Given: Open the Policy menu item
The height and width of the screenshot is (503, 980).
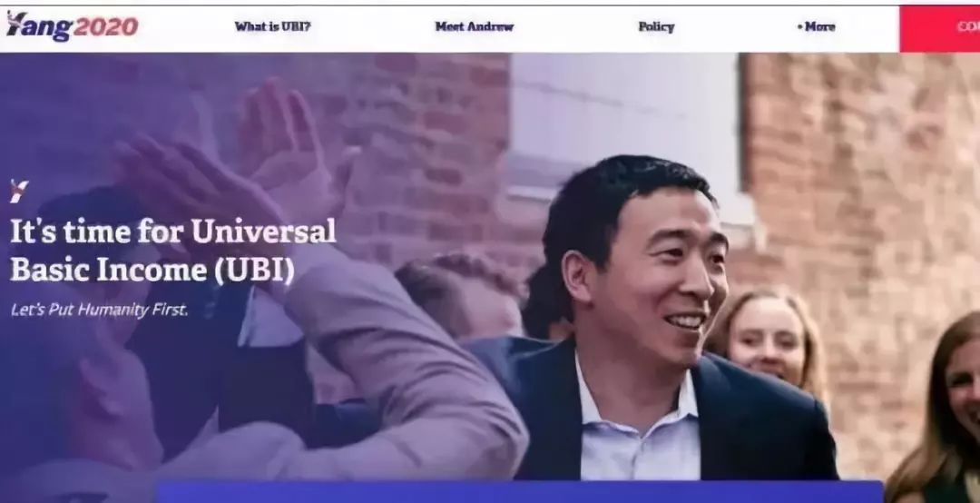Looking at the screenshot, I should click(656, 27).
